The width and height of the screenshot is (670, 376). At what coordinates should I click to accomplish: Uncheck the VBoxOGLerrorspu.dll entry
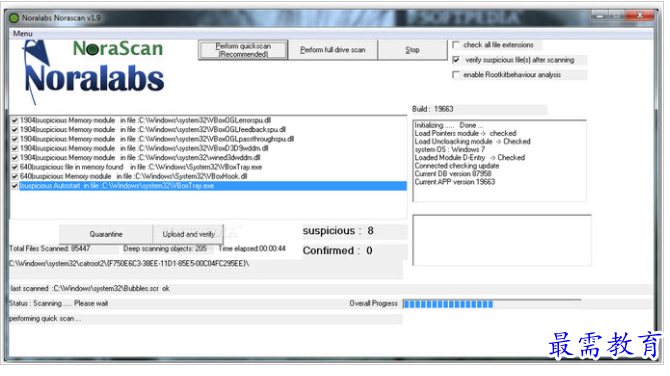[x=15, y=120]
